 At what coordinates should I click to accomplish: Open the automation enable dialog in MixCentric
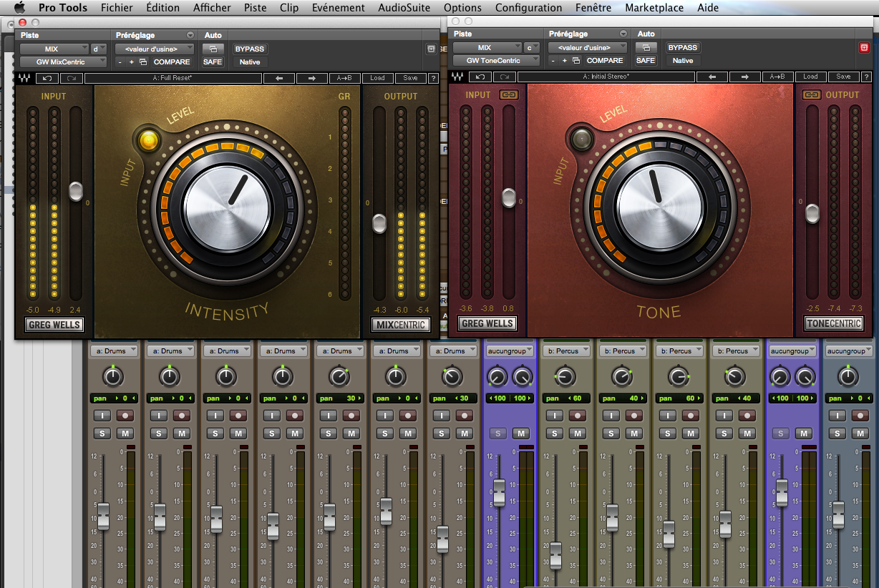click(x=213, y=49)
